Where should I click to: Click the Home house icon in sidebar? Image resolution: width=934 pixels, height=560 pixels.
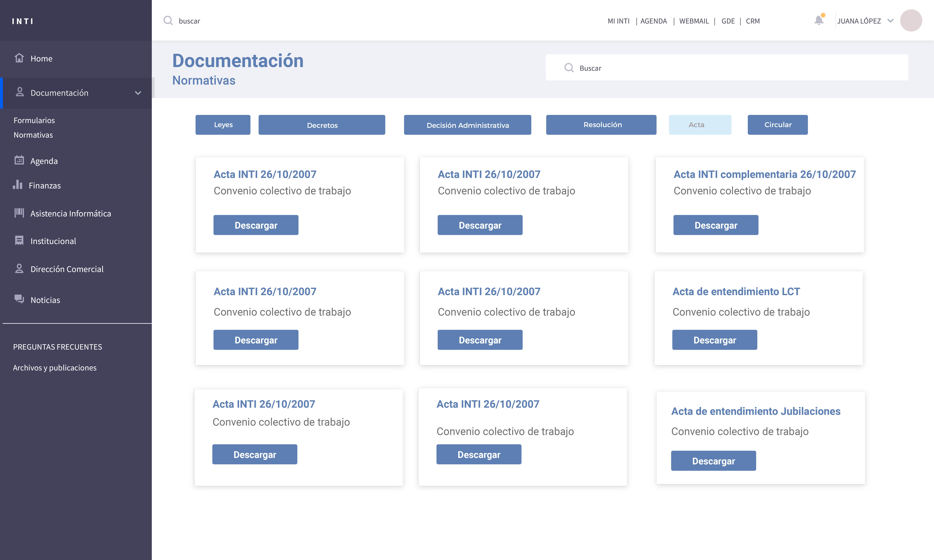click(19, 58)
